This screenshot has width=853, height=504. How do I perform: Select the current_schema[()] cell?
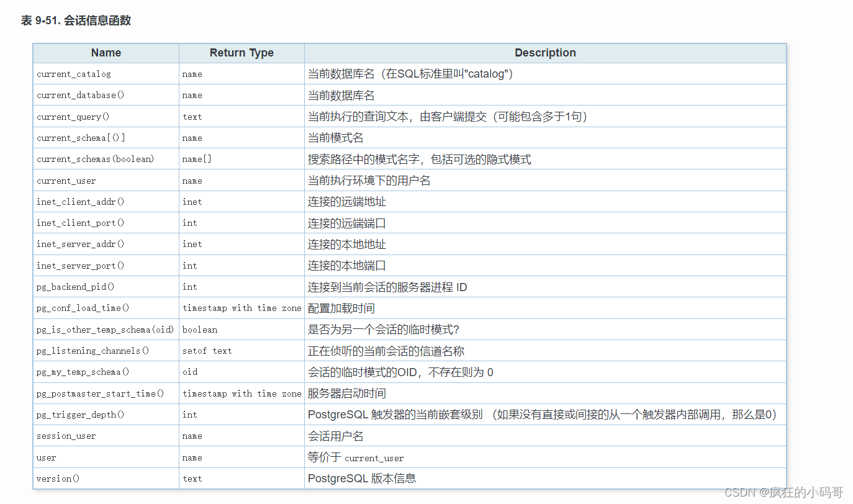coord(106,138)
